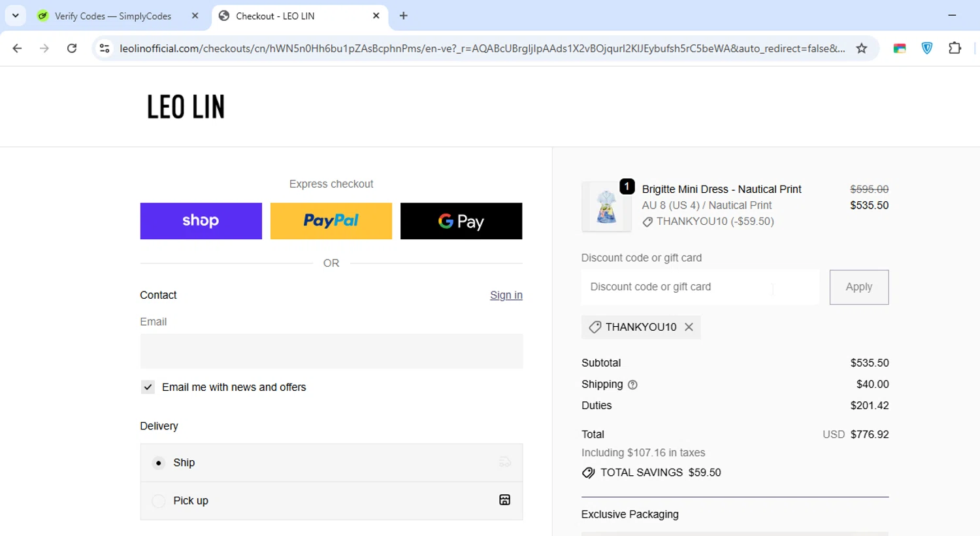Viewport: 980px width, 536px height.
Task: Click the Exclusive Packaging heading
Action: click(630, 514)
